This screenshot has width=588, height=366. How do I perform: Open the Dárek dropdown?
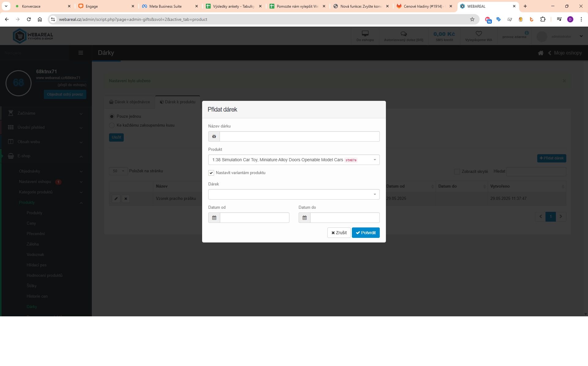(293, 194)
